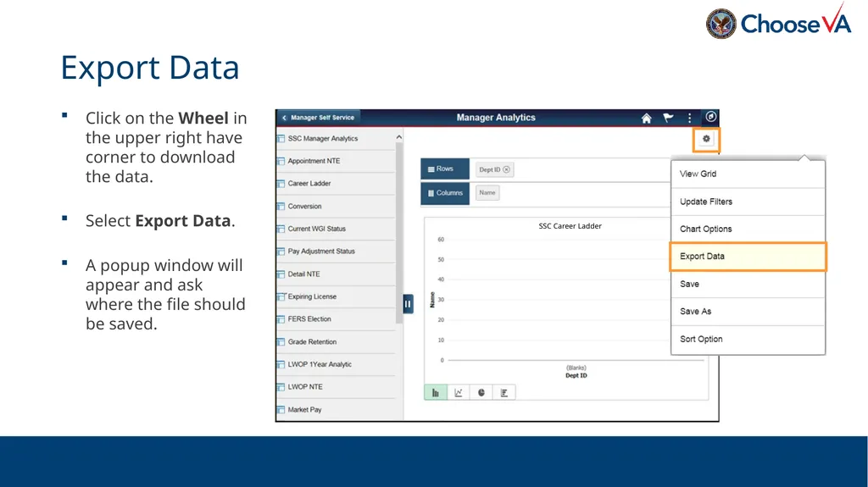Click the flag notifications icon
This screenshot has width=868, height=487.
(668, 118)
